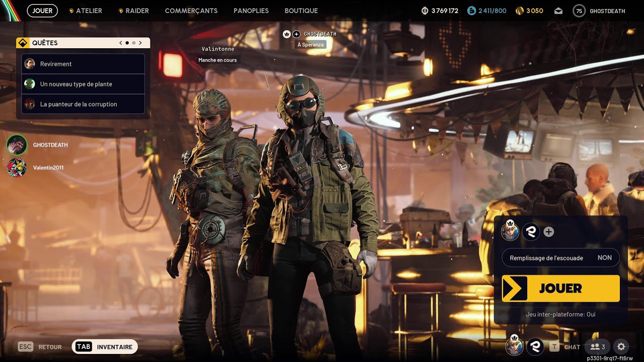Click the plus icon next to GHOSTDEATH nameplate

(296, 34)
